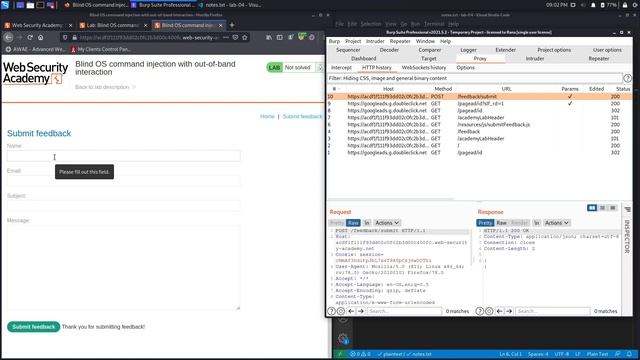Open the Project menu in Burp
The image size is (640, 360).
[x=353, y=41]
